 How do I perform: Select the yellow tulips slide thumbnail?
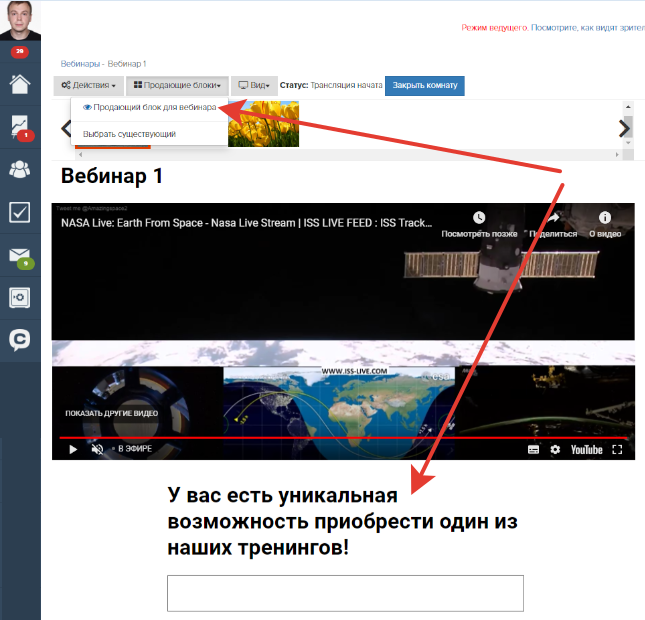[x=264, y=124]
